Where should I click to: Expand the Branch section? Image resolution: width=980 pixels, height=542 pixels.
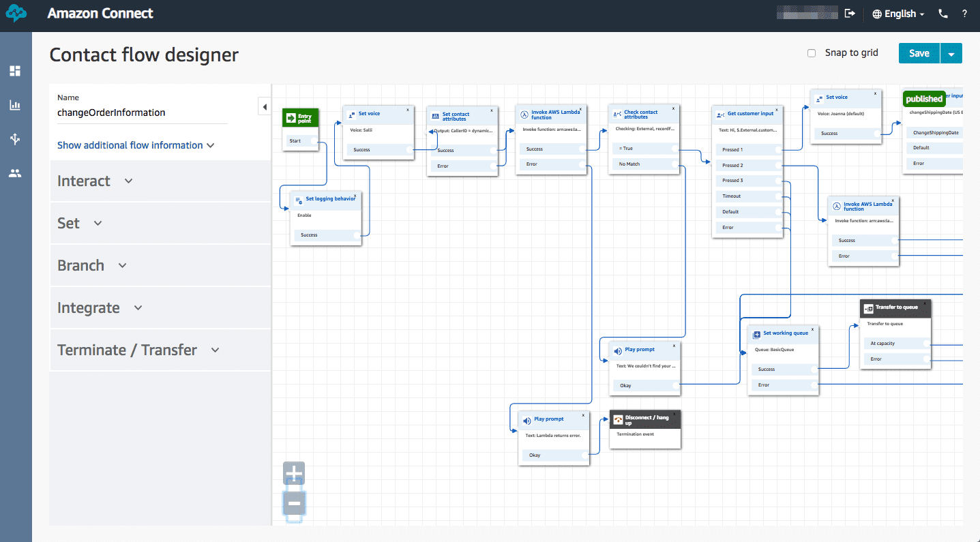tap(160, 265)
